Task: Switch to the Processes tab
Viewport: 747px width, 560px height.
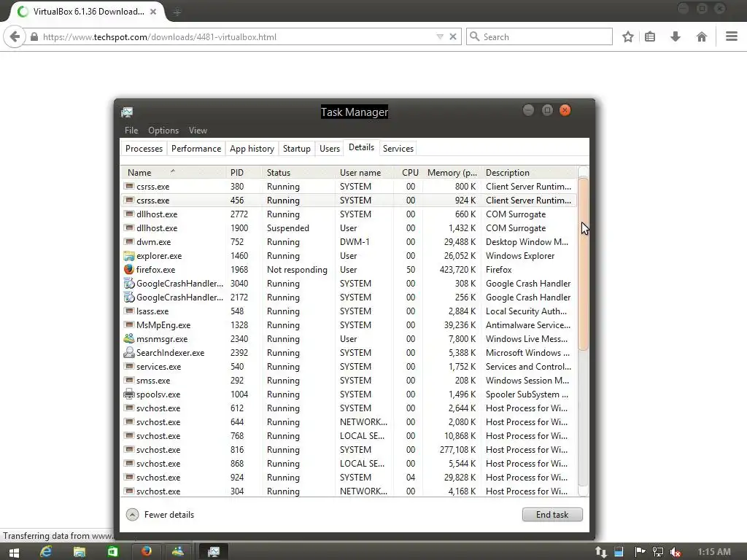Action: click(x=144, y=149)
